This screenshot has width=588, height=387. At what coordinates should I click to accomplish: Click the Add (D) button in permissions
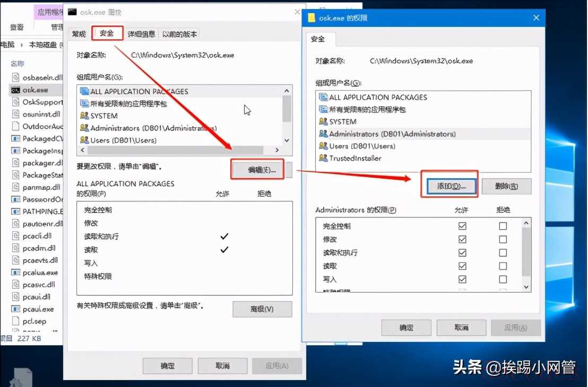452,186
